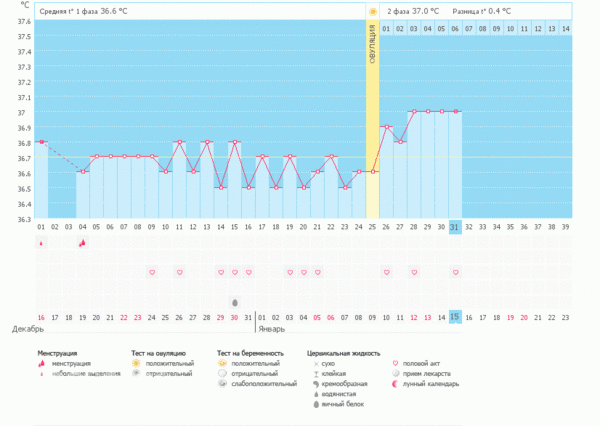Click the 36.9 temperature point on cycle day 26
Screen dimensions: 600x426
coord(386,127)
